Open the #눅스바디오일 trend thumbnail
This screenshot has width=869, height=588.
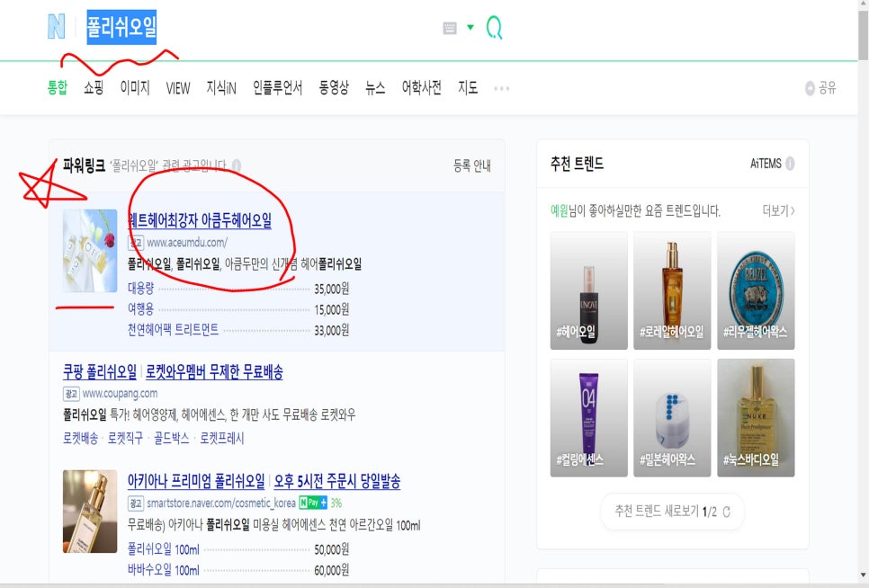pyautogui.click(x=756, y=417)
